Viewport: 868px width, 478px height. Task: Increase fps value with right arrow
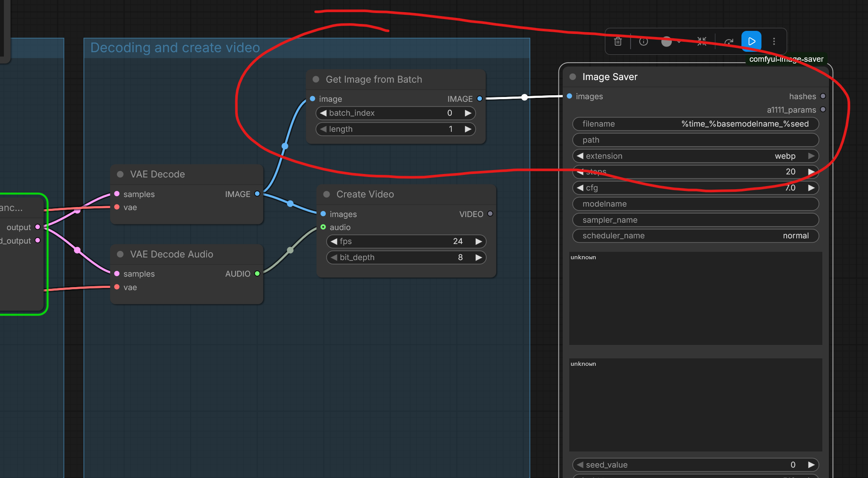[x=479, y=241]
